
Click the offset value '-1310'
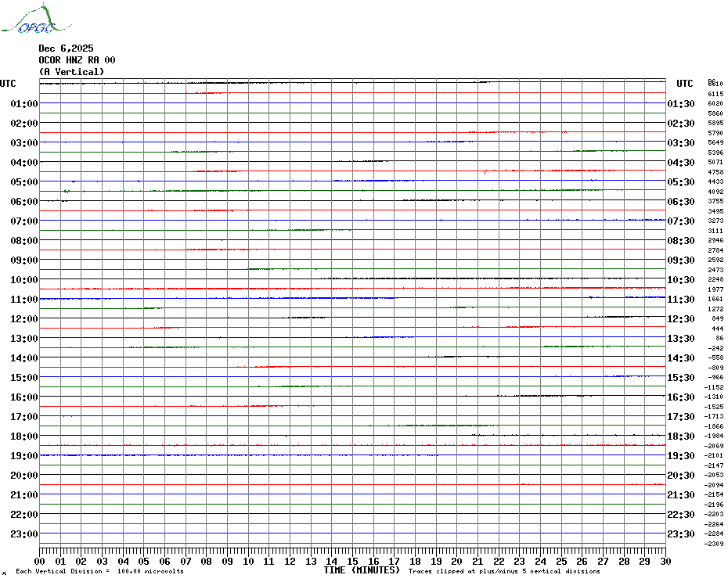click(x=714, y=397)
